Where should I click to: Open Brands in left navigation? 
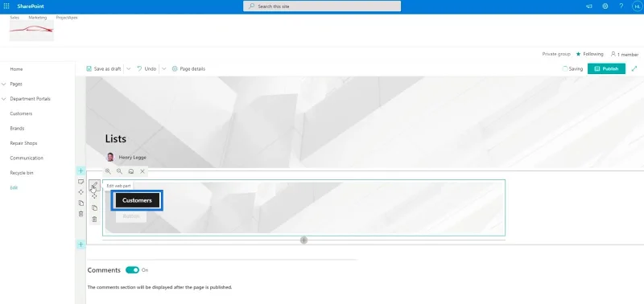17,129
